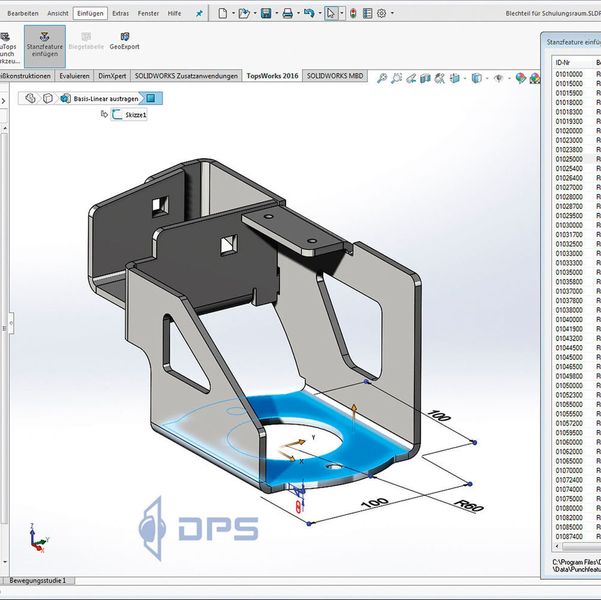Open dynamic annotation views icon
The image size is (601, 600).
440,78
